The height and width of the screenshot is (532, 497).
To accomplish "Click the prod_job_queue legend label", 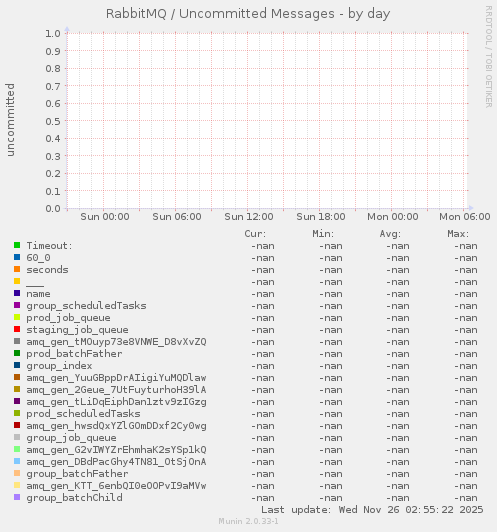I will pos(69,318).
